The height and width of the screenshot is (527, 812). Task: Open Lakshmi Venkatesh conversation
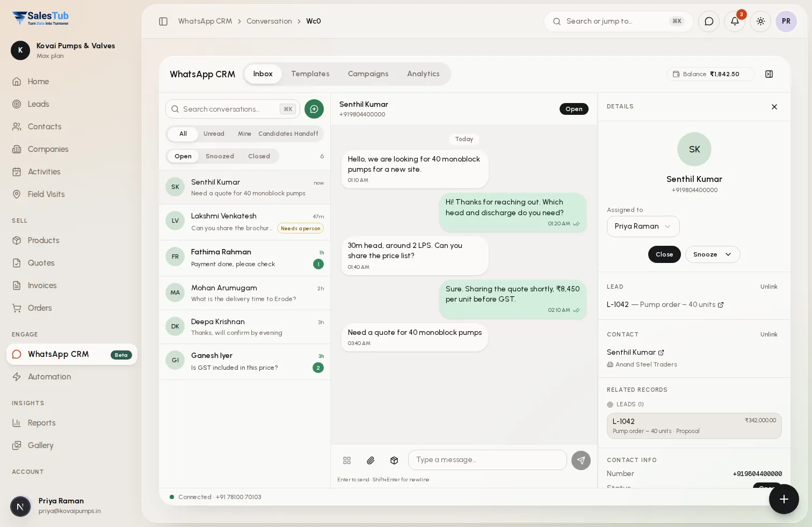coord(245,222)
